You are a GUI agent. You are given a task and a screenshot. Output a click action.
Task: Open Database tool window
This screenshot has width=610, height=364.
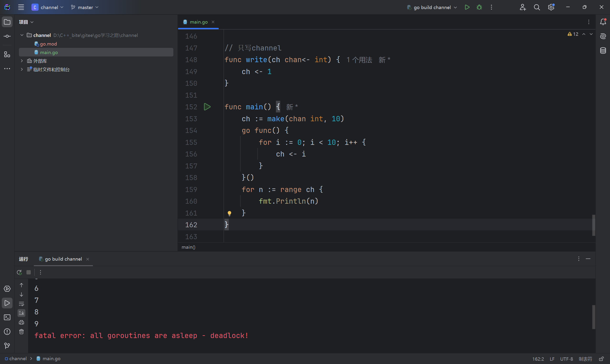(603, 51)
